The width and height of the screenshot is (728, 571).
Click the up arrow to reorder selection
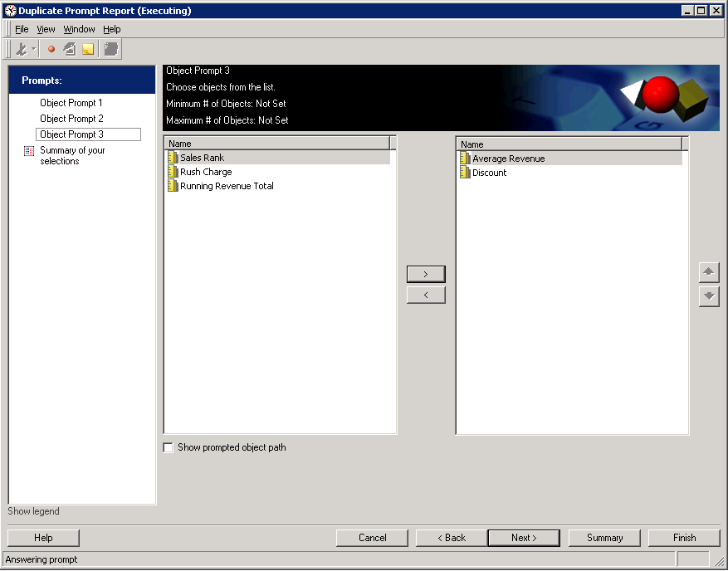709,271
